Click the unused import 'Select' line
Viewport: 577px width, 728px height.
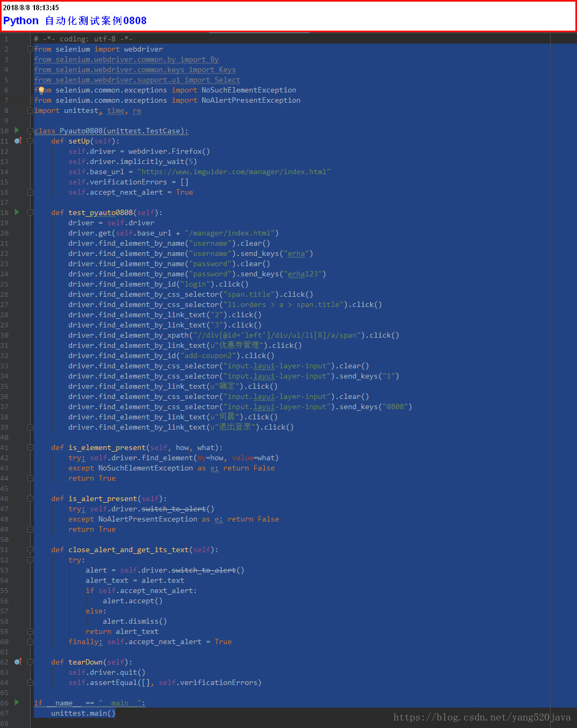(137, 80)
